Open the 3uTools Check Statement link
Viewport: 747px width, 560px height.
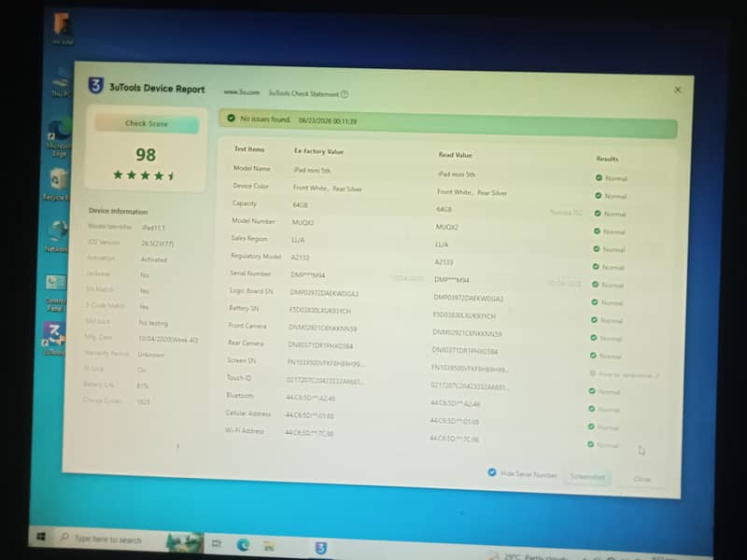tap(304, 93)
